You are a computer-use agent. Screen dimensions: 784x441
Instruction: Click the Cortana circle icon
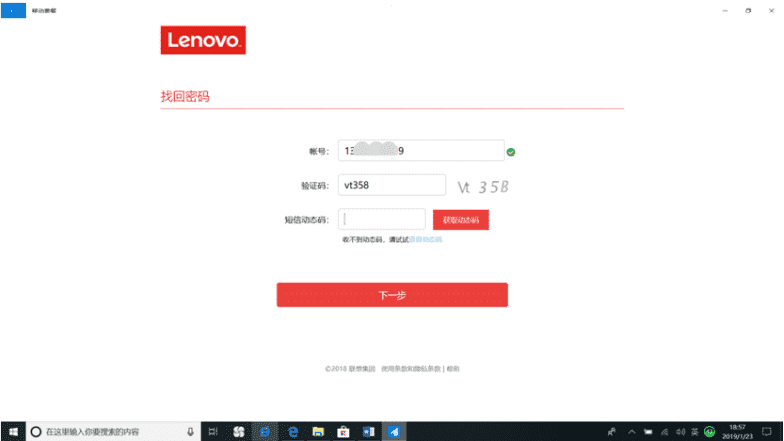(36, 432)
